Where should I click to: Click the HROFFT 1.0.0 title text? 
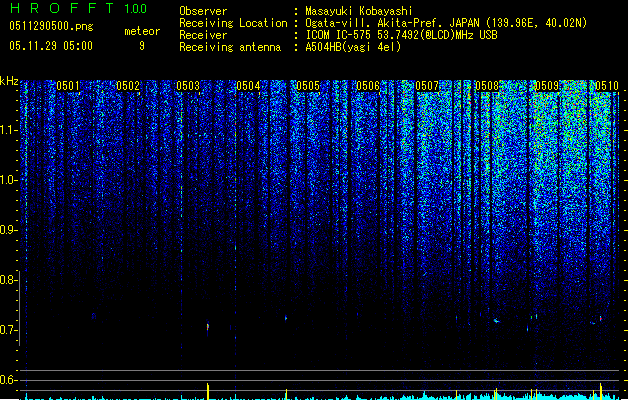pos(78,8)
